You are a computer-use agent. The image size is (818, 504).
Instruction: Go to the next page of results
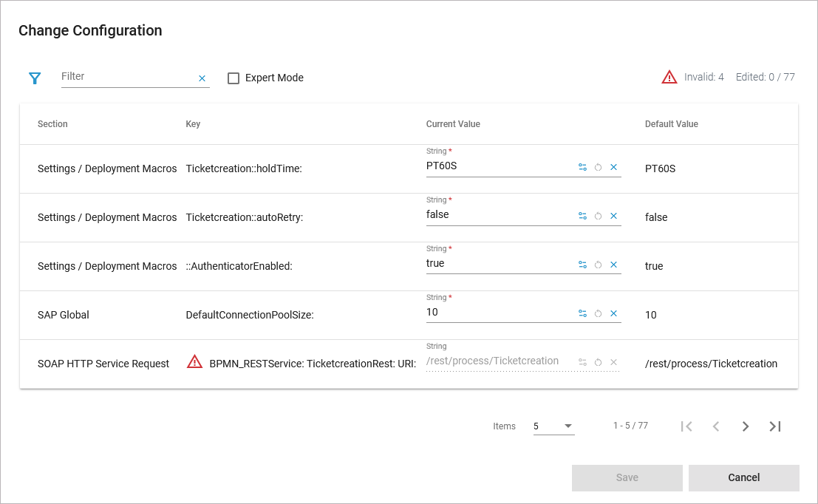point(745,426)
